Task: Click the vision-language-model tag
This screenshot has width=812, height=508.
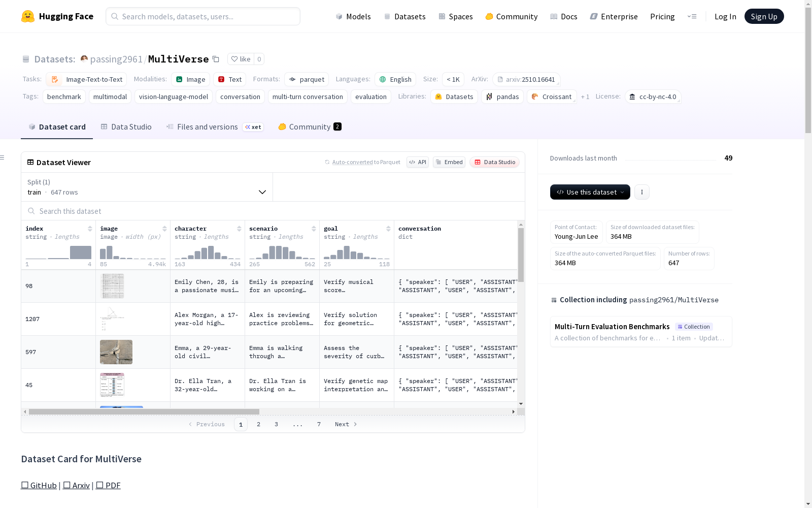Action: 174,97
